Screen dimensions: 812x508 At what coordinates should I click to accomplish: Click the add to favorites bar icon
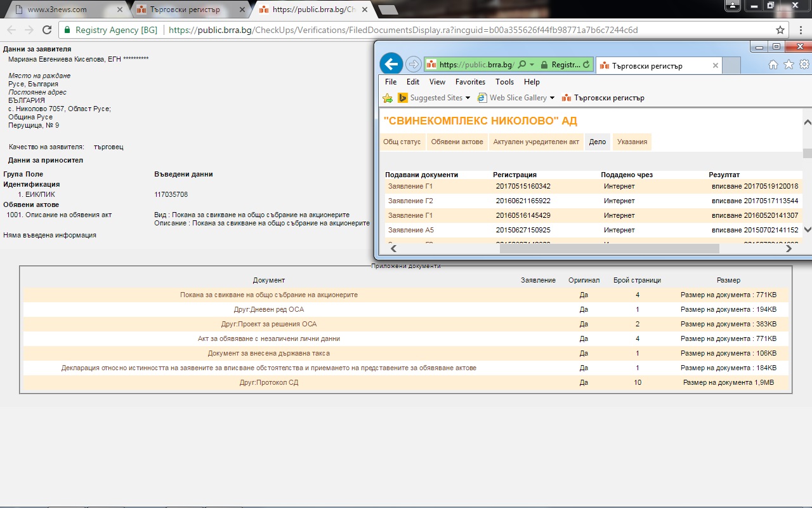[388, 98]
